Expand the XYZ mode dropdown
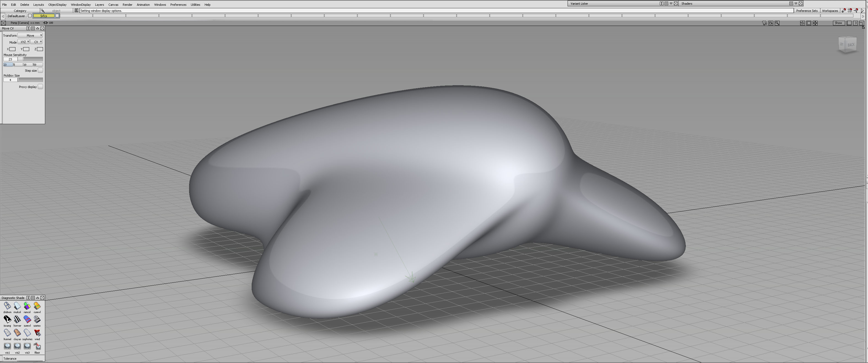 click(24, 42)
